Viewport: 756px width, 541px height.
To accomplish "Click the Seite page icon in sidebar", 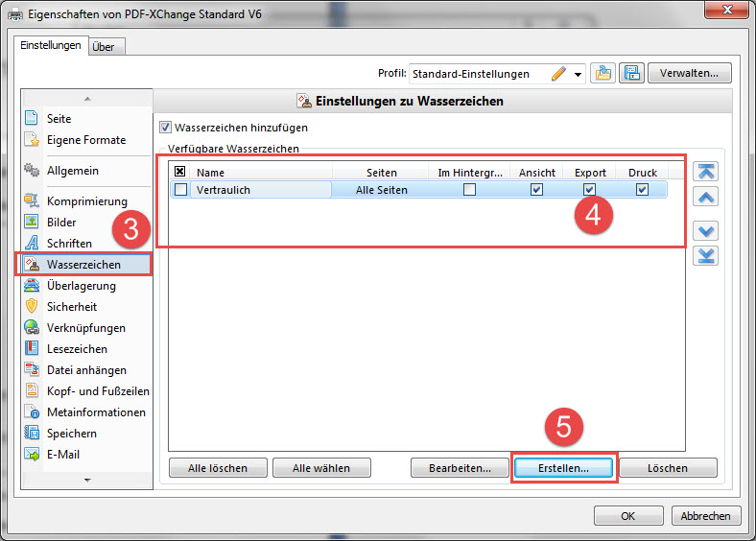I will [x=32, y=118].
